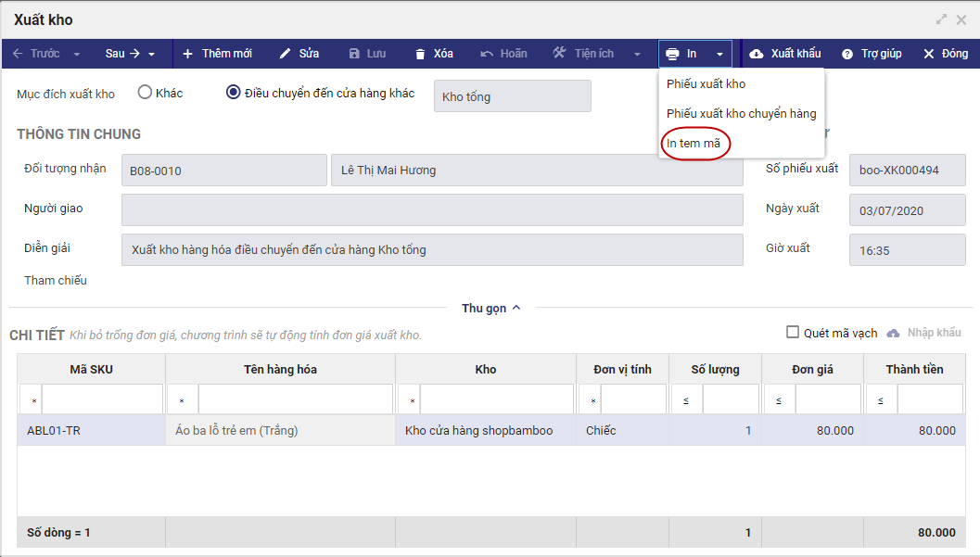The image size is (980, 557).
Task: Click the trash icon for Xóa
Action: point(420,54)
